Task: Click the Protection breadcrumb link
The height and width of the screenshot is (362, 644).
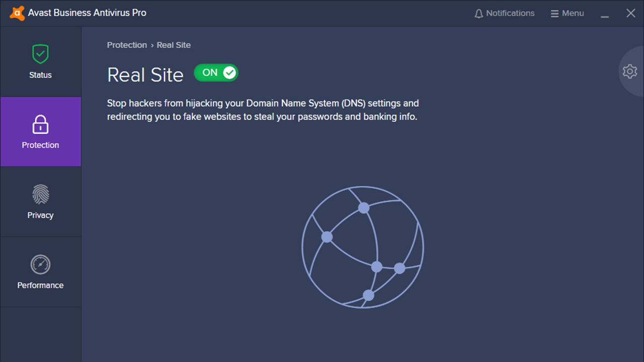Action: tap(127, 45)
